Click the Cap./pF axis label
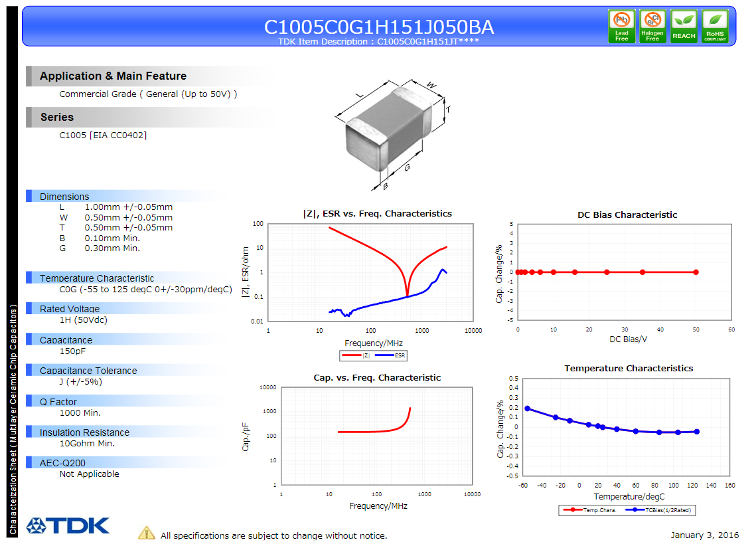The width and height of the screenshot is (756, 548). 246,437
